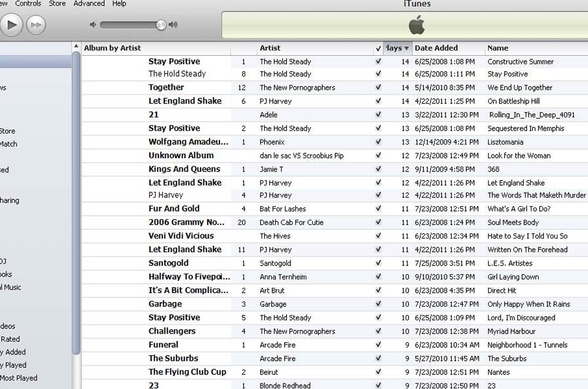Uncheck the On Battleship Hill checkbox
Image resolution: width=588 pixels, height=389 pixels.
coord(378,101)
